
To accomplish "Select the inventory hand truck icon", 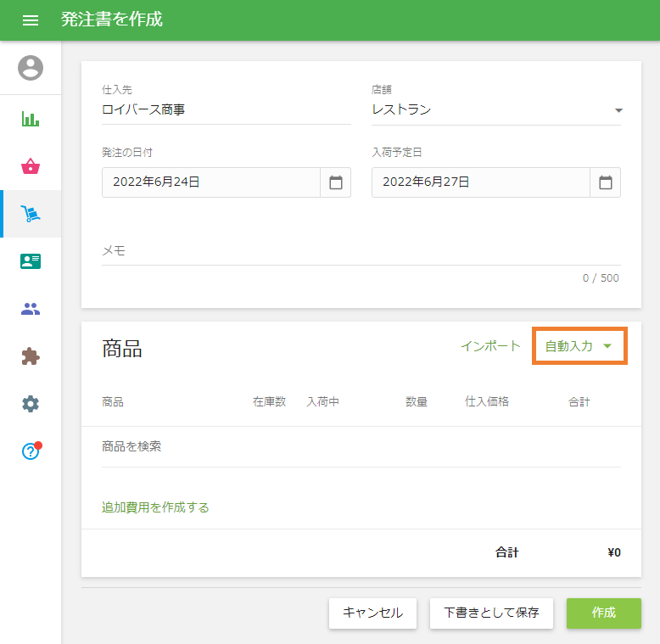I will coord(31,214).
